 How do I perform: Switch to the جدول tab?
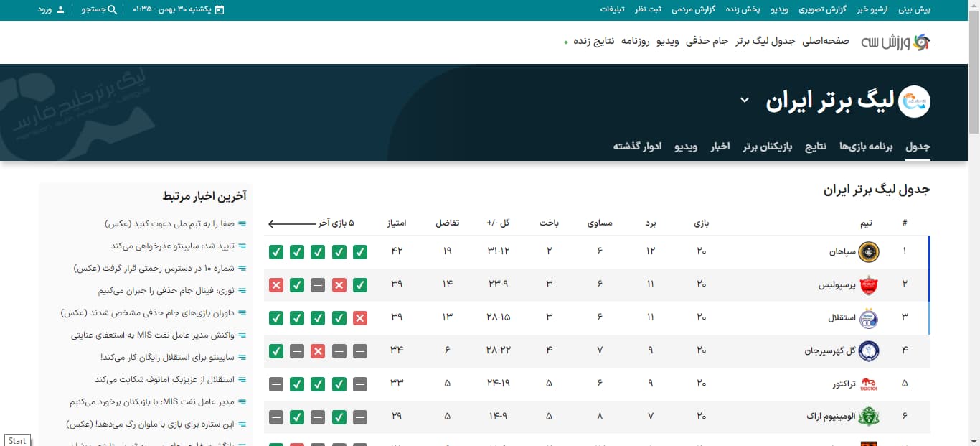click(x=918, y=147)
